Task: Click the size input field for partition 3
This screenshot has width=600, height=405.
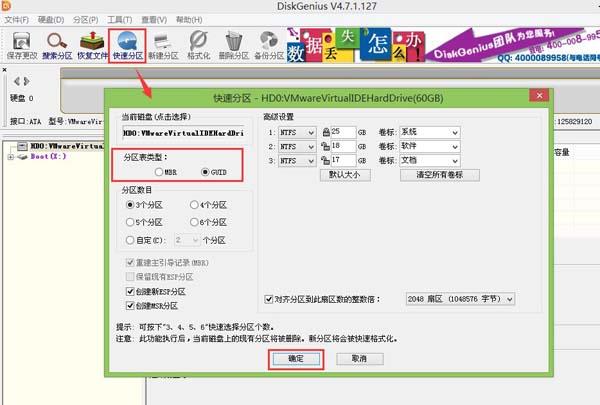Action: point(343,160)
